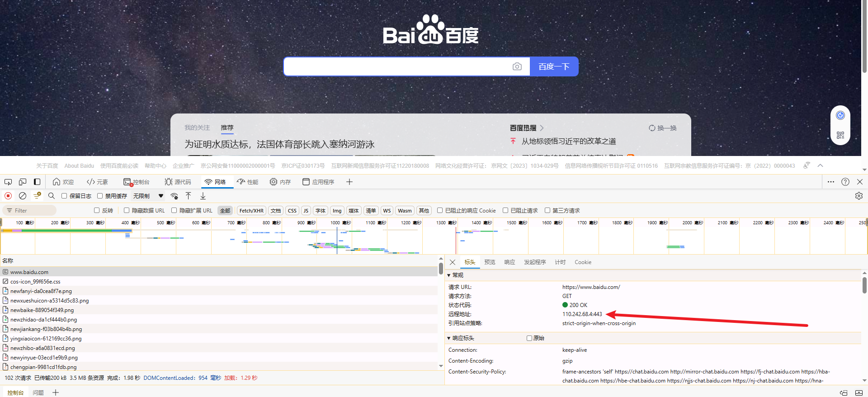This screenshot has height=397, width=868.
Task: Filter requests by WS type
Action: click(x=387, y=210)
